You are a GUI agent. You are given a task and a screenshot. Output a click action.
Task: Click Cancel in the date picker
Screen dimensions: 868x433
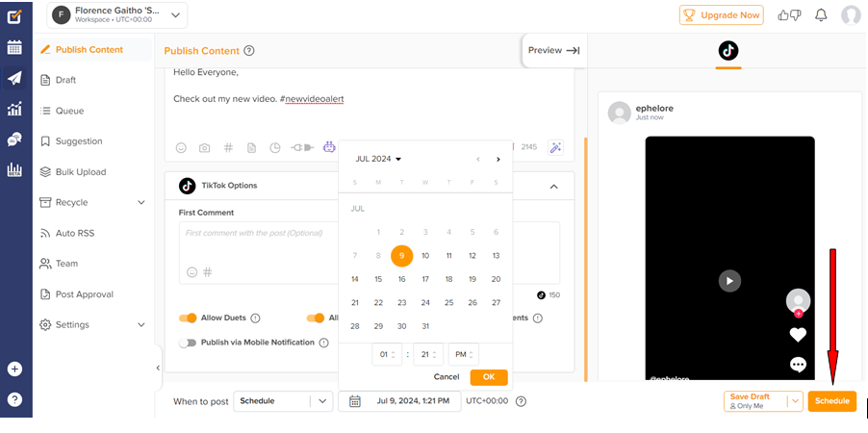447,377
